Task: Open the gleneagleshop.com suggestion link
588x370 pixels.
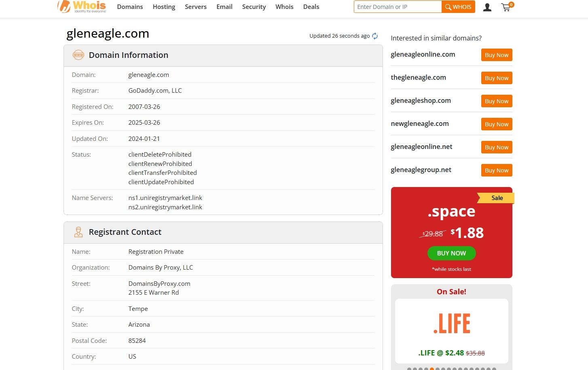Action: click(421, 101)
